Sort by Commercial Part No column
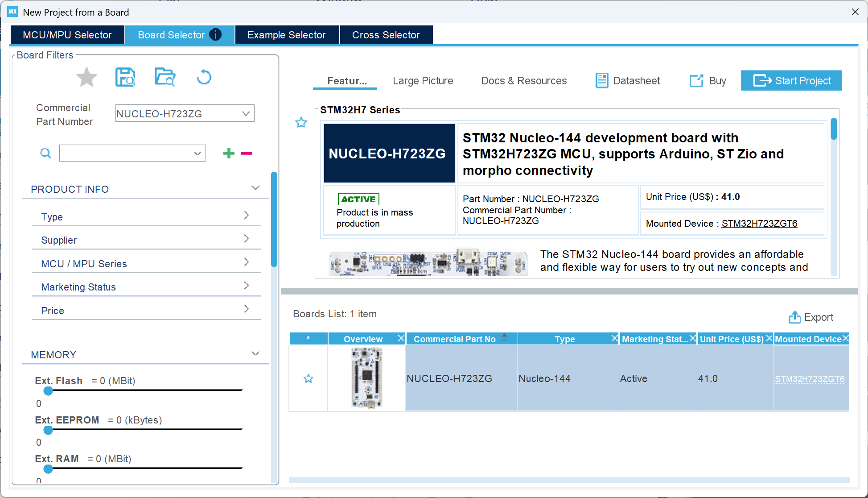Image resolution: width=868 pixels, height=498 pixels. tap(462, 339)
